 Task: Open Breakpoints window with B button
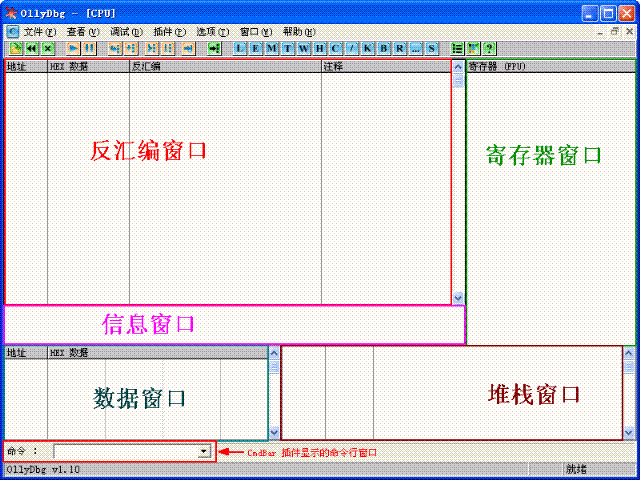pyautogui.click(x=384, y=49)
